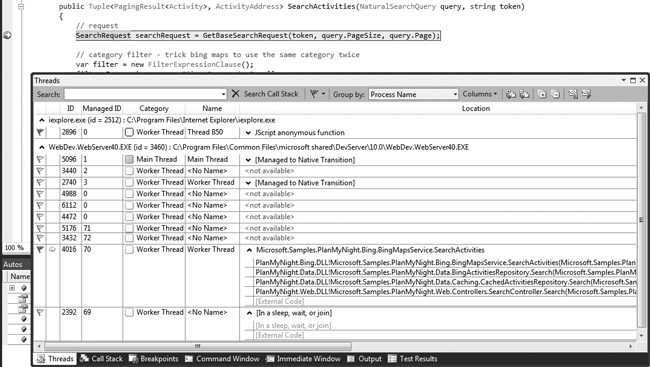Click the horizontal scrollbar thumb in Threads window

[198, 346]
